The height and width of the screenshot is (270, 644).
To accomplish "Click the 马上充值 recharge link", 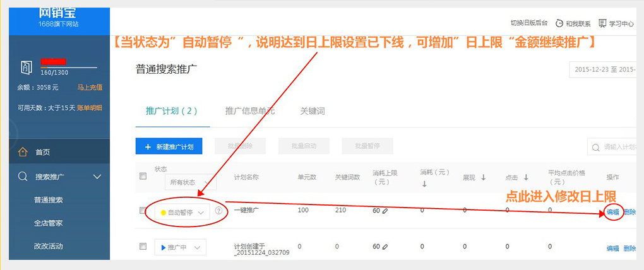I will coord(89,88).
